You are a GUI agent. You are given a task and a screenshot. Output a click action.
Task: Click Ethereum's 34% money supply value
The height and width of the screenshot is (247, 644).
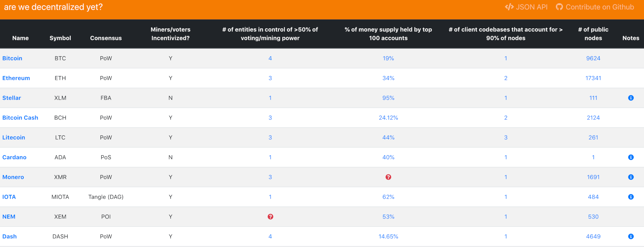tap(388, 78)
